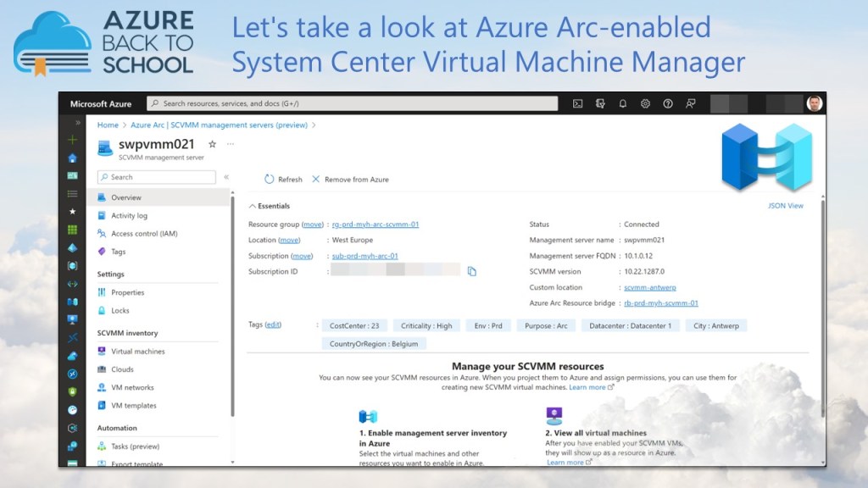This screenshot has width=868, height=488.
Task: Open the JSON View link
Action: 785,206
